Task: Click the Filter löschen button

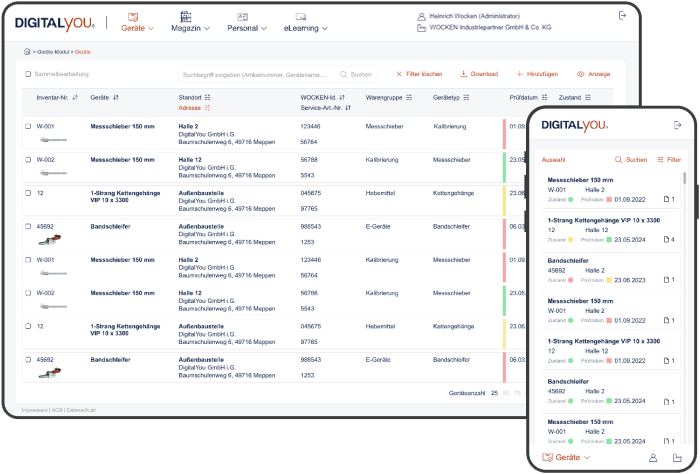Action: click(418, 74)
